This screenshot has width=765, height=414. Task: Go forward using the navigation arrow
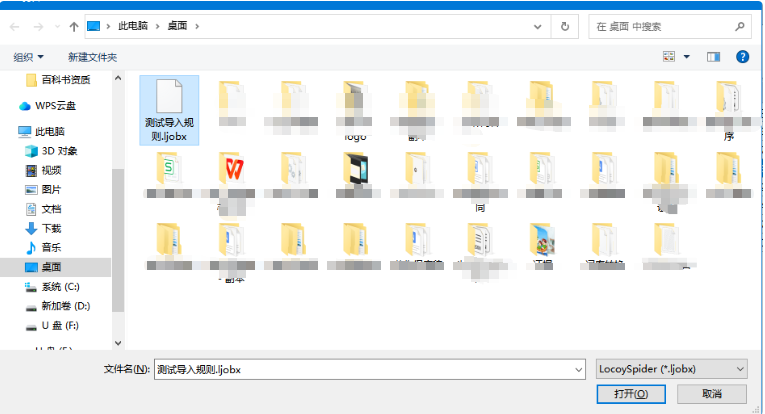[x=38, y=27]
